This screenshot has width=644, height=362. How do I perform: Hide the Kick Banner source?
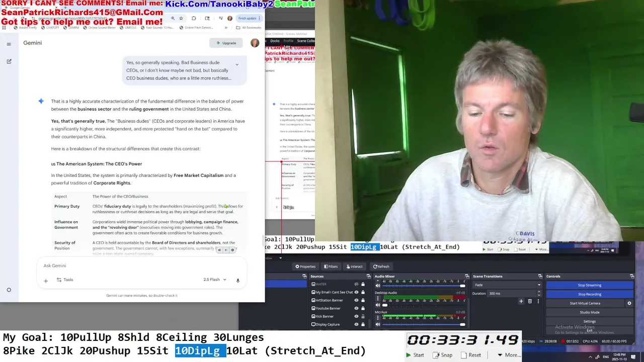tap(356, 316)
